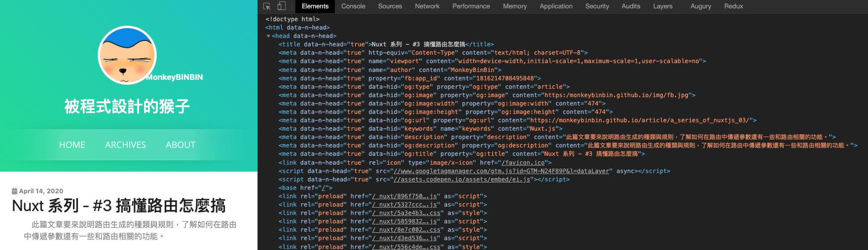Viewport: 868px width, 250px height.
Task: Open the _nuxt/5327ccc js preload link
Action: 404,205
